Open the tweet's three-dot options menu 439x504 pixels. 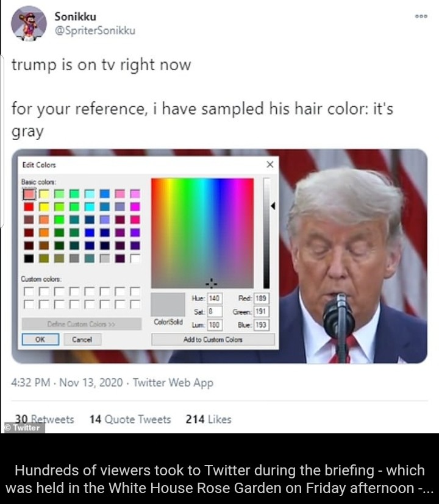421,16
